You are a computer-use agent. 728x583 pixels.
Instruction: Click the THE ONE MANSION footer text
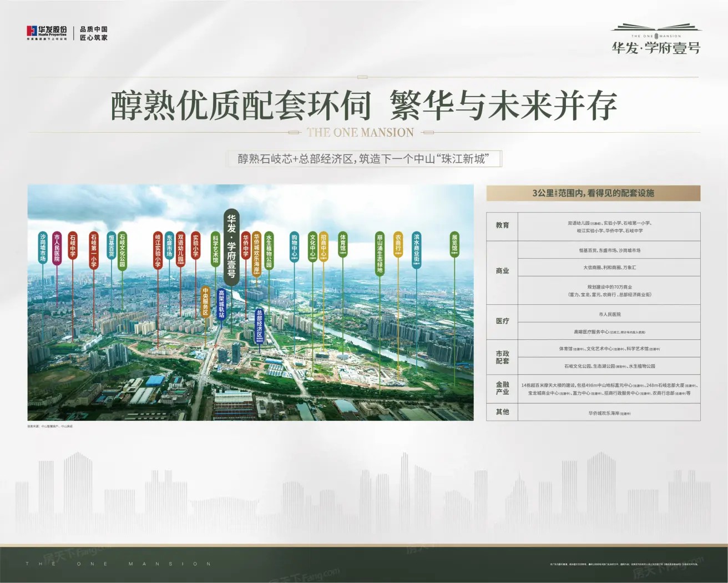click(x=118, y=564)
